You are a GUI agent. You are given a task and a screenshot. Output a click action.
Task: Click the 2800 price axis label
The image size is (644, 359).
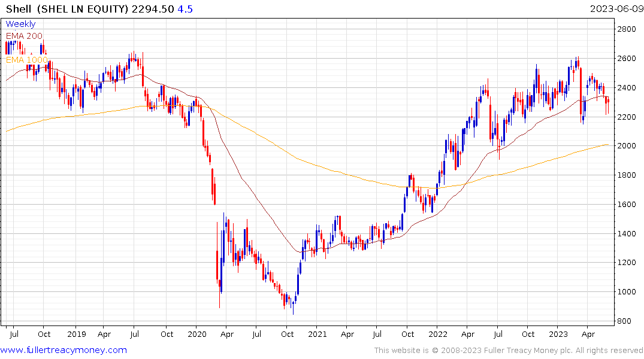[627, 29]
